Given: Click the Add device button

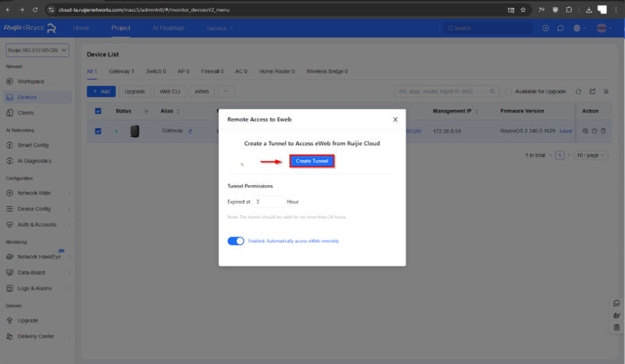Looking at the screenshot, I should pos(102,91).
